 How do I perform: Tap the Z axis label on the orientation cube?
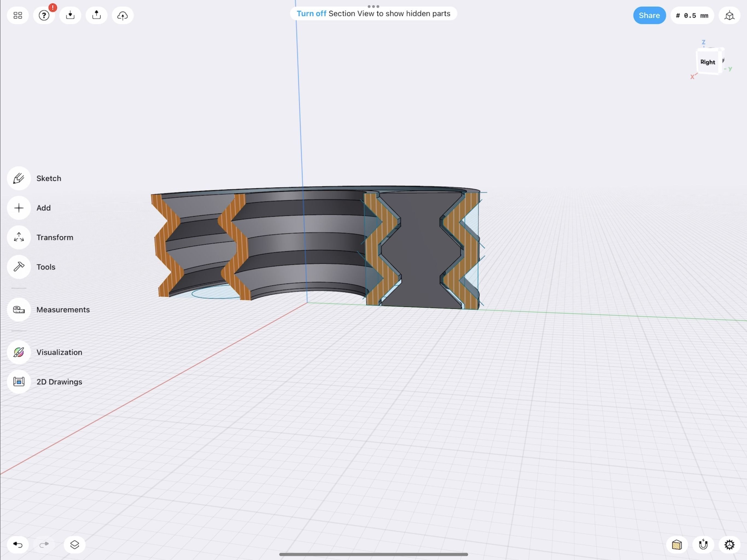pos(704,42)
